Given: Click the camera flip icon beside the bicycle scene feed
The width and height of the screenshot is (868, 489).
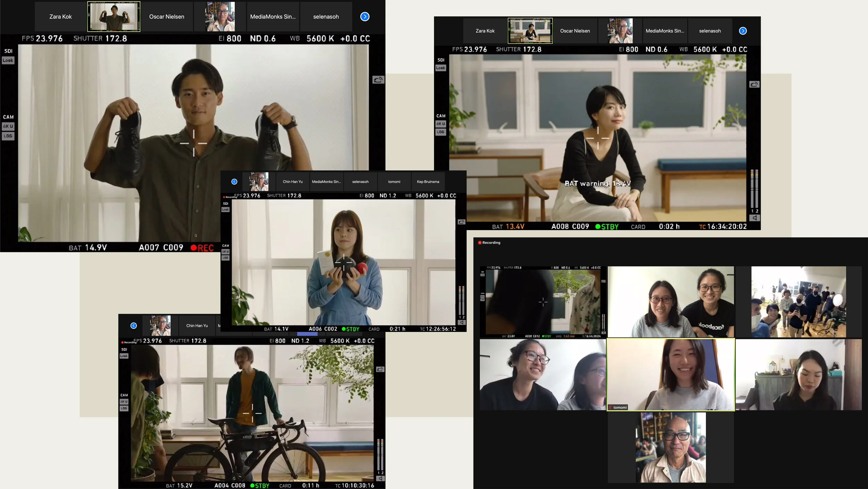Looking at the screenshot, I should coord(380,369).
